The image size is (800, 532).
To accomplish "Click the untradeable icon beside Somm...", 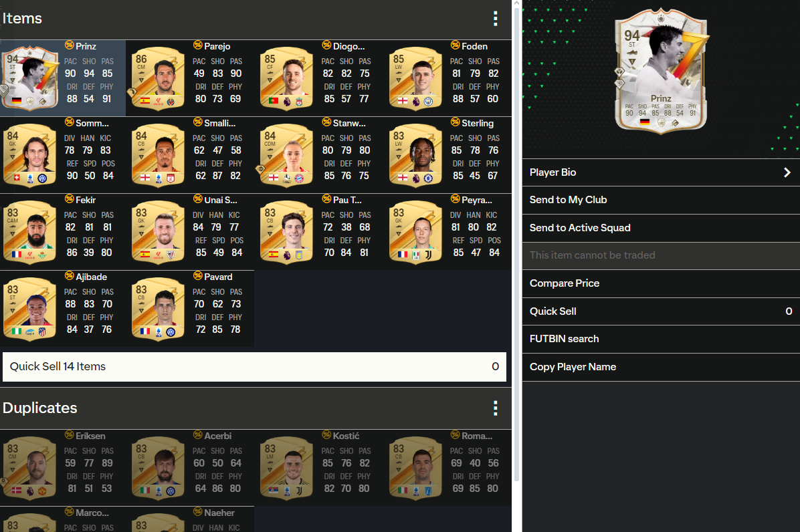I will tap(70, 122).
